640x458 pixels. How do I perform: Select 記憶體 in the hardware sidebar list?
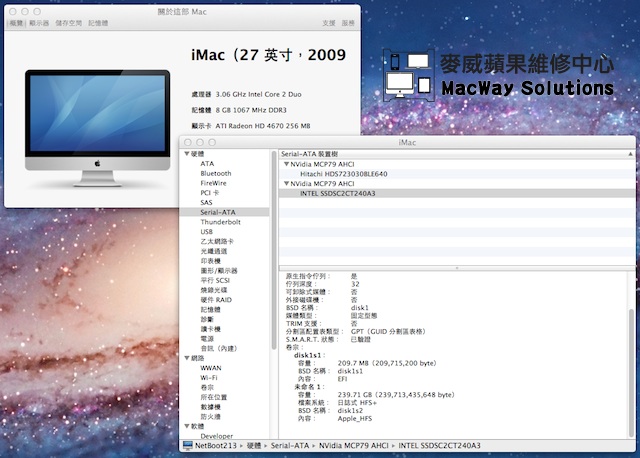point(210,309)
